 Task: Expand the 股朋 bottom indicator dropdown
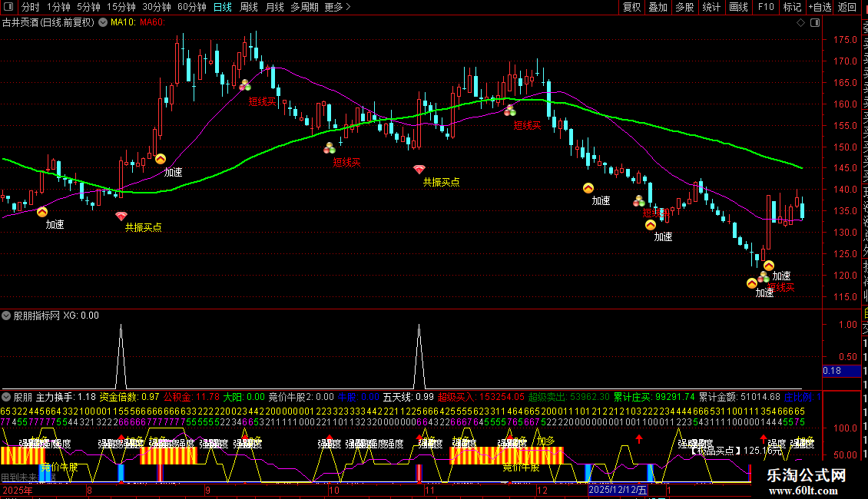(x=6, y=397)
